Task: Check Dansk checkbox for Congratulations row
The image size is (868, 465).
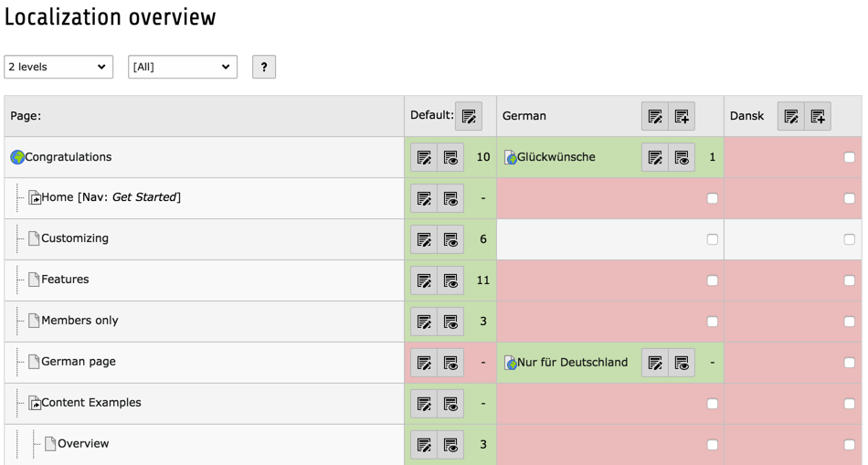Action: [849, 157]
